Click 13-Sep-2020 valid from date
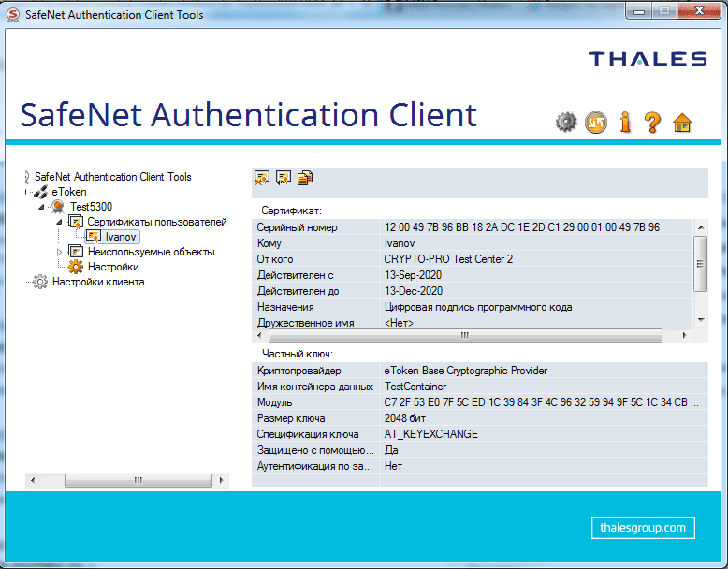This screenshot has width=728, height=569. coord(413,275)
